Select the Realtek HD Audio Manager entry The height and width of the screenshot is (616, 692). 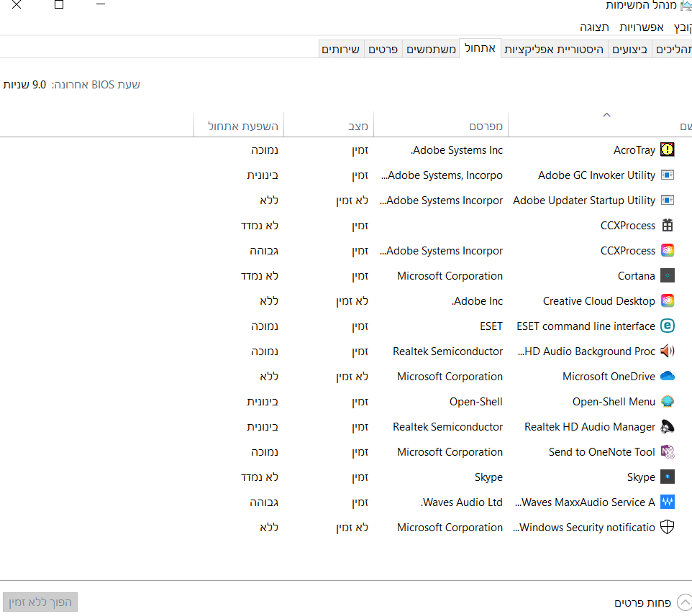pos(590,427)
